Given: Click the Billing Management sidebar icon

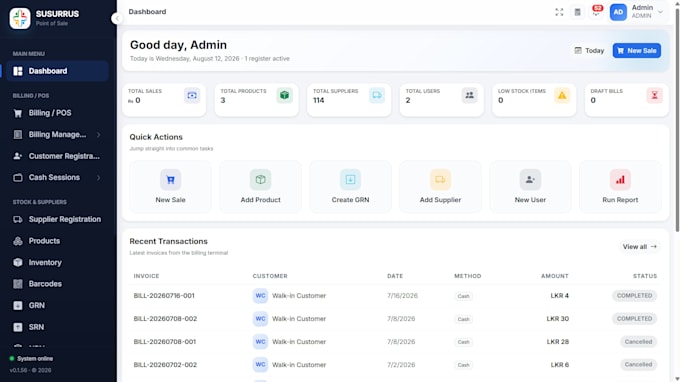Looking at the screenshot, I should (18, 135).
